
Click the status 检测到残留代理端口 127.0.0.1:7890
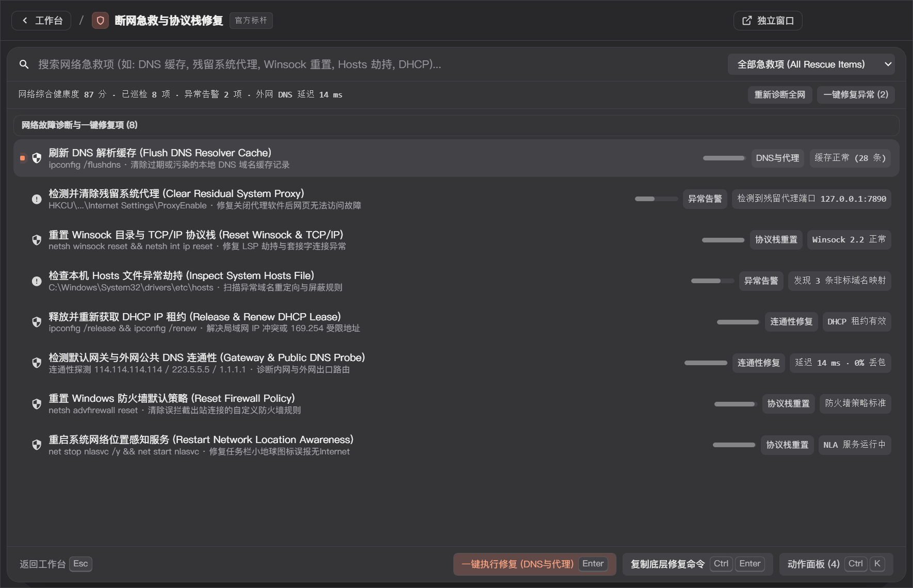811,199
